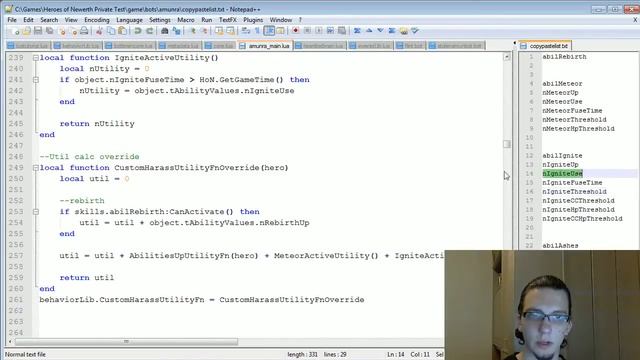This screenshot has width=640, height=360.
Task: Toggle synchronized vertical scrolling icon
Action: pos(219,31)
